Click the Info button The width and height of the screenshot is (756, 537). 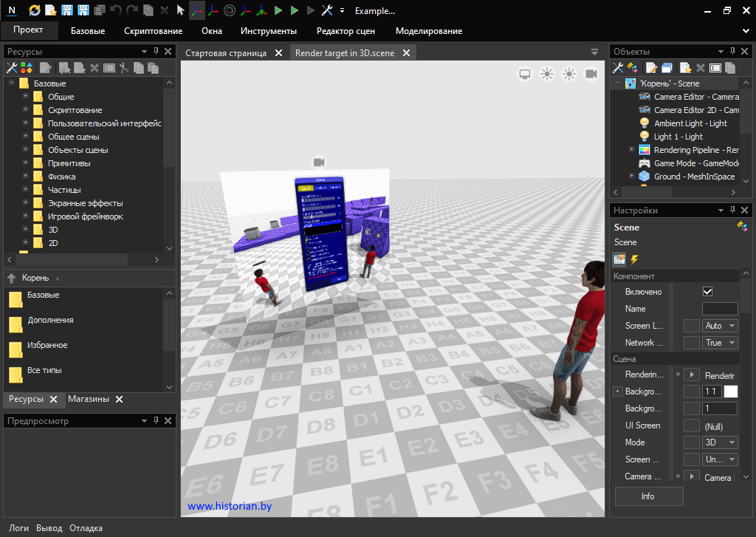647,496
